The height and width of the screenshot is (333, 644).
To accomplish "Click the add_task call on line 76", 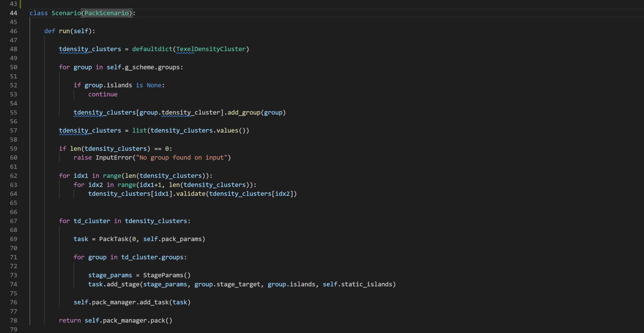I will (154, 302).
